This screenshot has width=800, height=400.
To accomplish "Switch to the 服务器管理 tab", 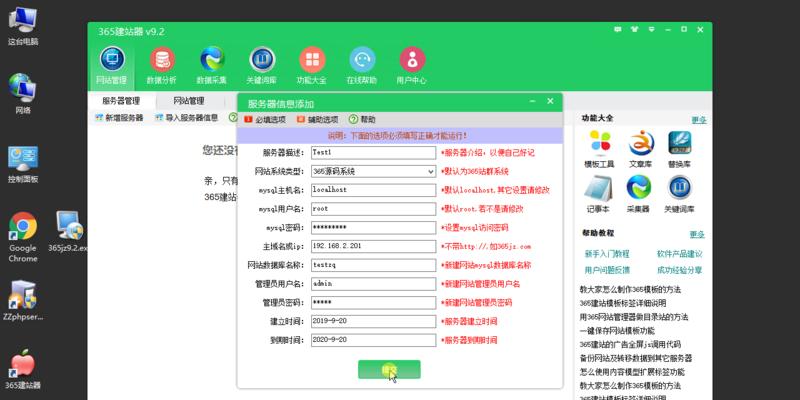I will click(x=121, y=101).
